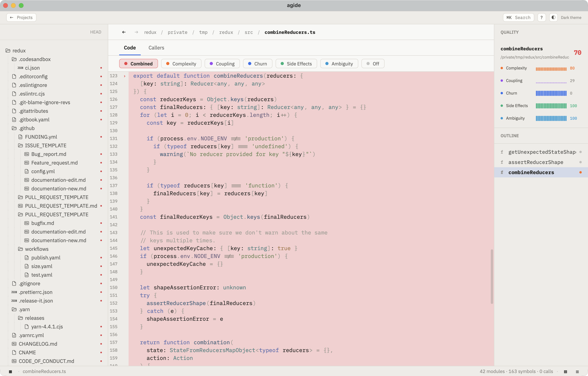Switch to the Callers tab
The image size is (588, 376).
pyautogui.click(x=156, y=48)
